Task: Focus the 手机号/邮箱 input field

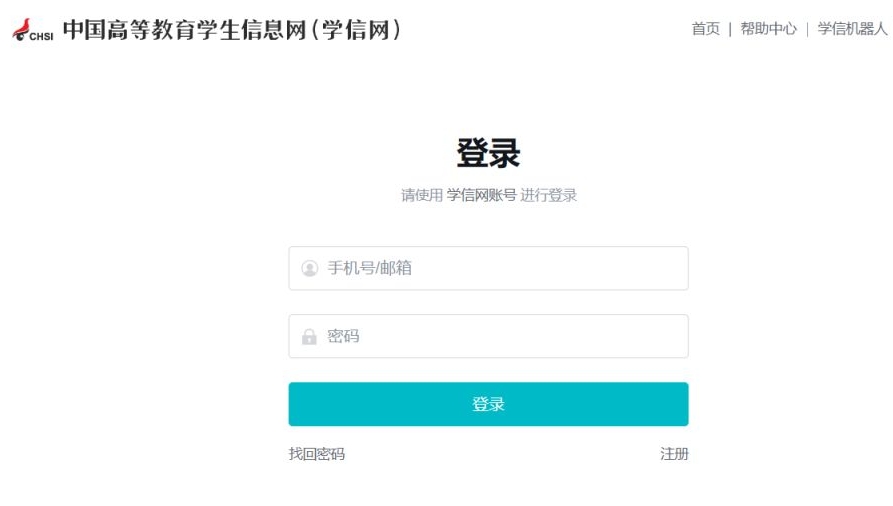Action: click(x=500, y=268)
